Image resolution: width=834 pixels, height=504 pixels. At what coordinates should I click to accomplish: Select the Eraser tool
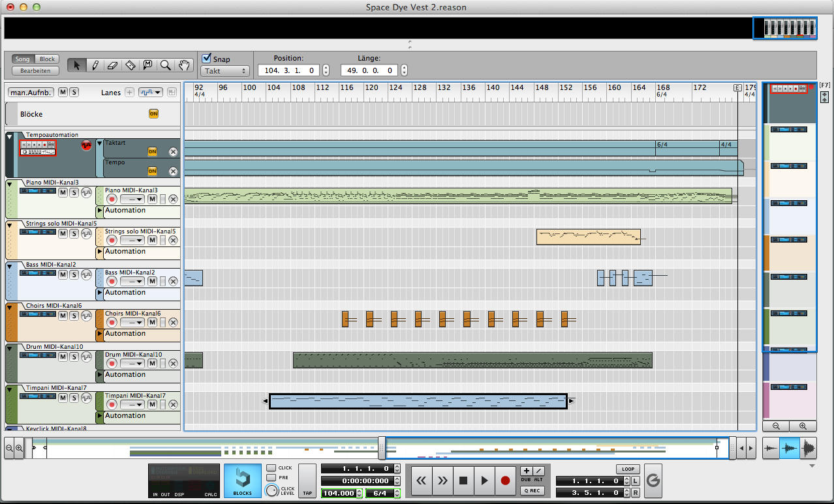coord(112,65)
